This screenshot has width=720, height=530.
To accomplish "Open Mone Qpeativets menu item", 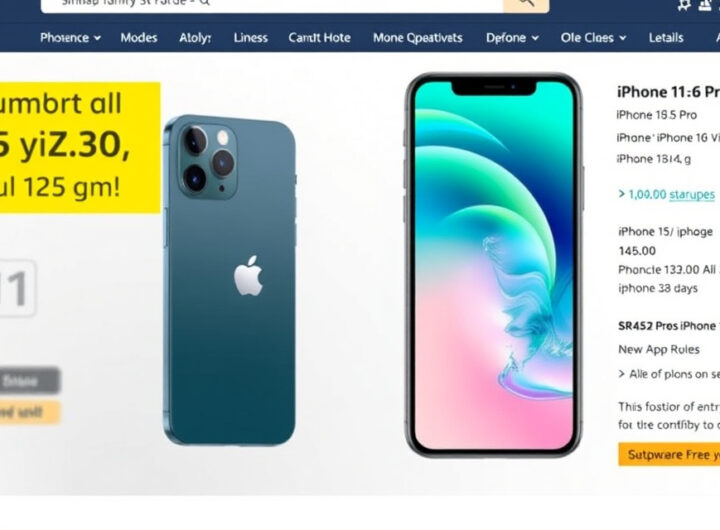I will point(417,38).
